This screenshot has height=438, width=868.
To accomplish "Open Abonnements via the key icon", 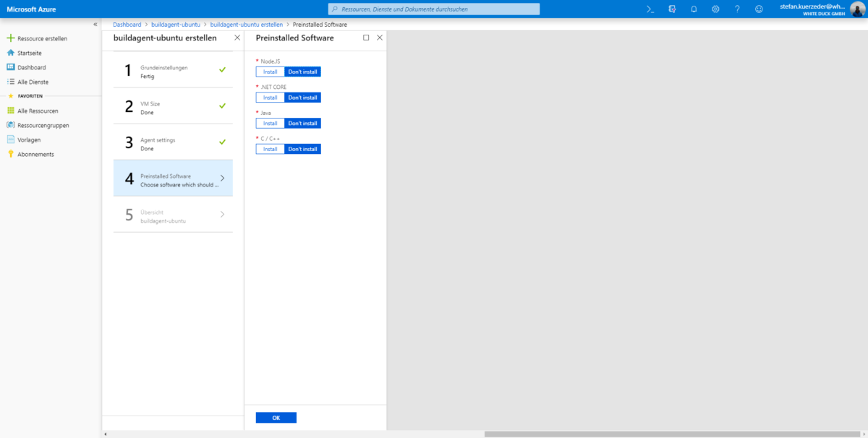I will [34, 154].
